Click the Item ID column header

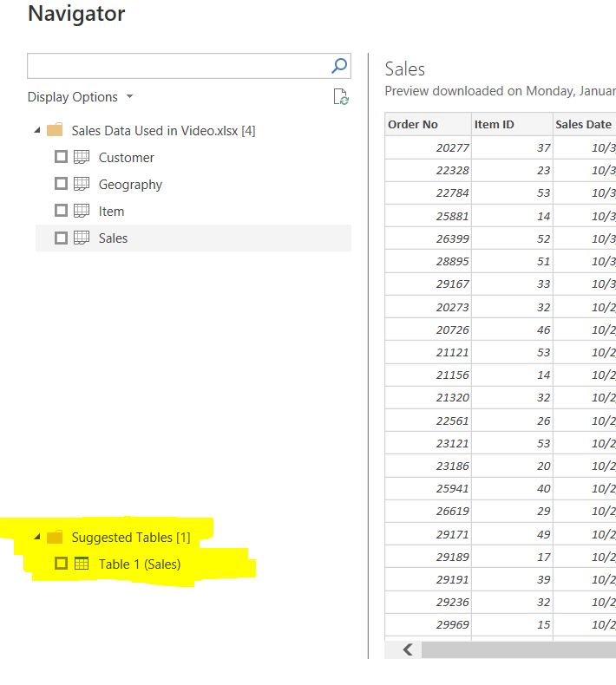click(512, 125)
